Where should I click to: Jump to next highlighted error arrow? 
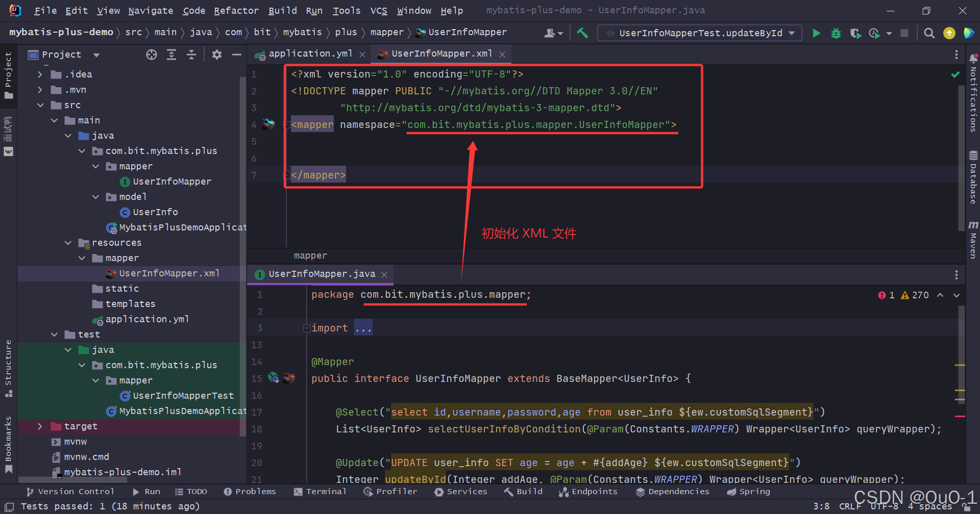coord(957,295)
